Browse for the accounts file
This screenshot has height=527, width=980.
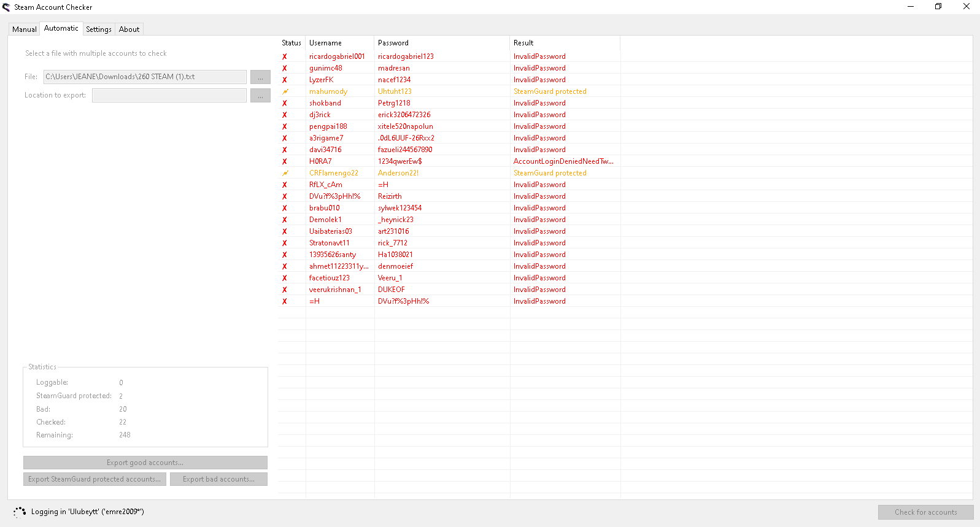(x=260, y=77)
